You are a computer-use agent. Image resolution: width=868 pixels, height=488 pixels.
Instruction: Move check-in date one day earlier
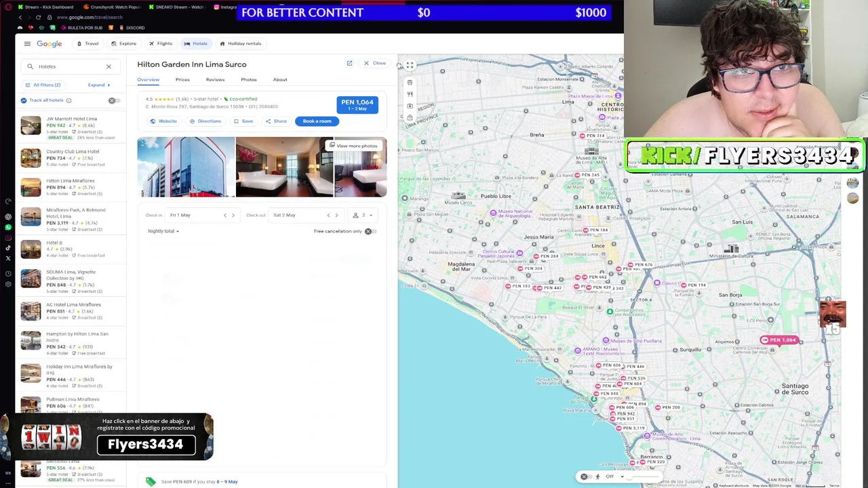tap(225, 215)
